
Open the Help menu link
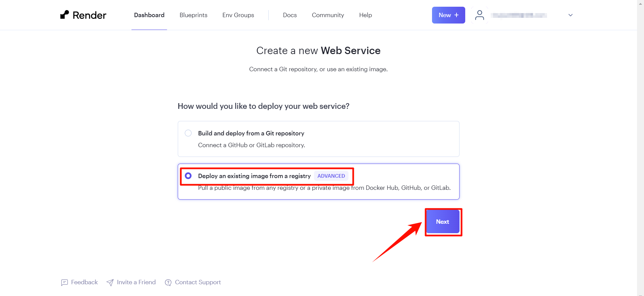pyautogui.click(x=366, y=15)
